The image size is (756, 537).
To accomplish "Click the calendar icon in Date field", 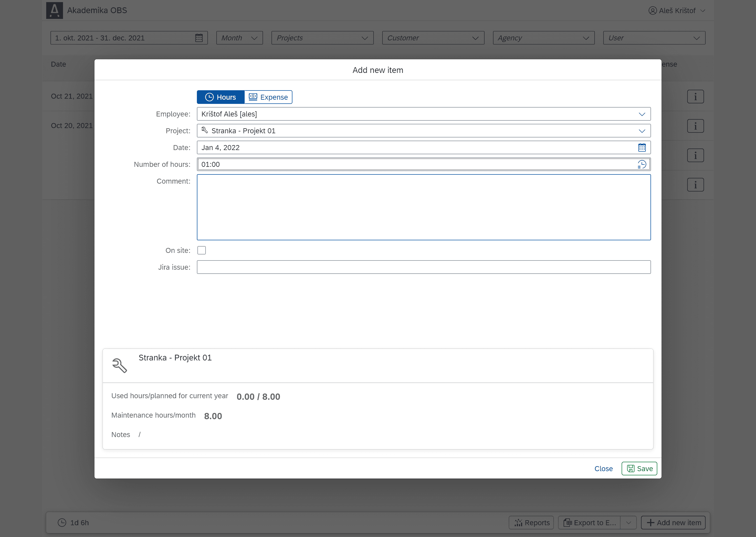I will coord(642,147).
